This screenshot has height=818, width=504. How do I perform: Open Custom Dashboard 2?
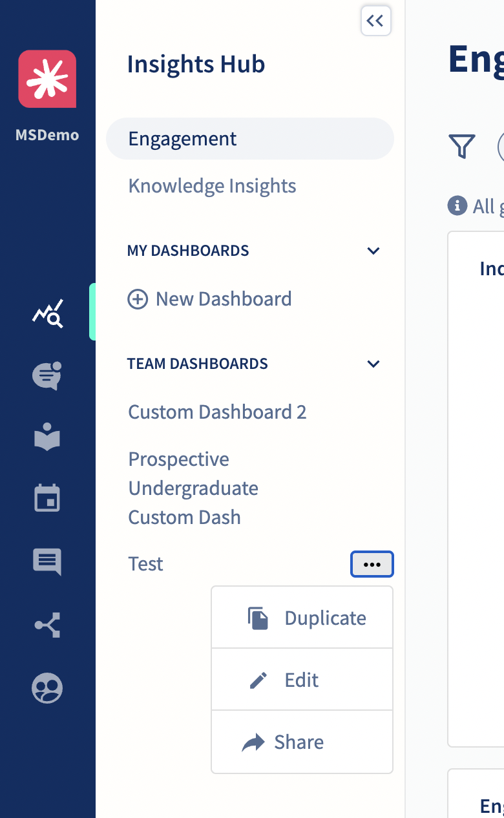tap(217, 412)
